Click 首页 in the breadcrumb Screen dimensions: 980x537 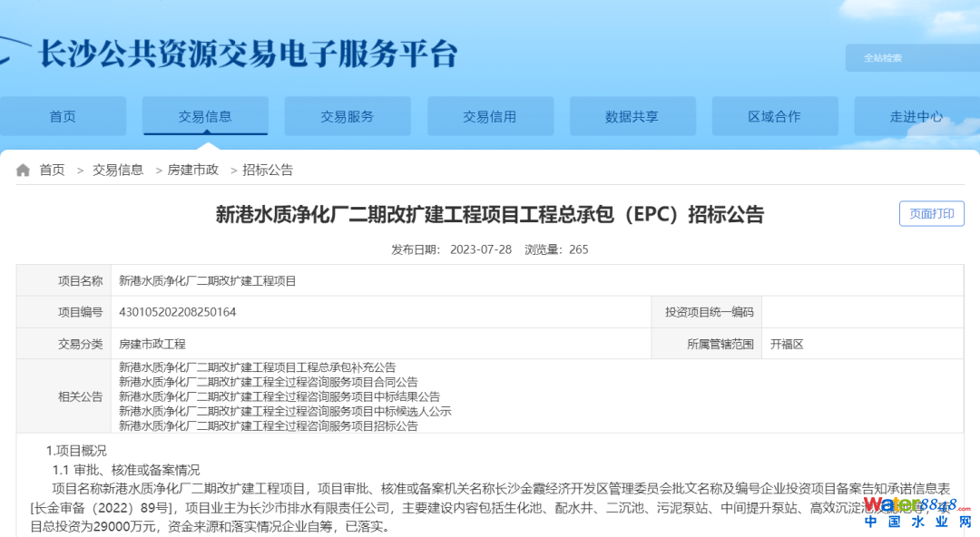click(52, 171)
